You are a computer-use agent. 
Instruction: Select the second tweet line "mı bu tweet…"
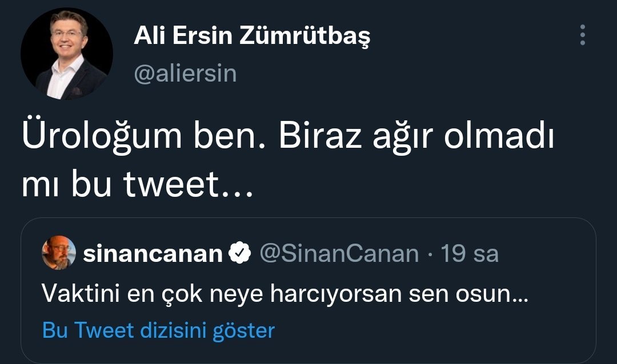click(x=137, y=185)
